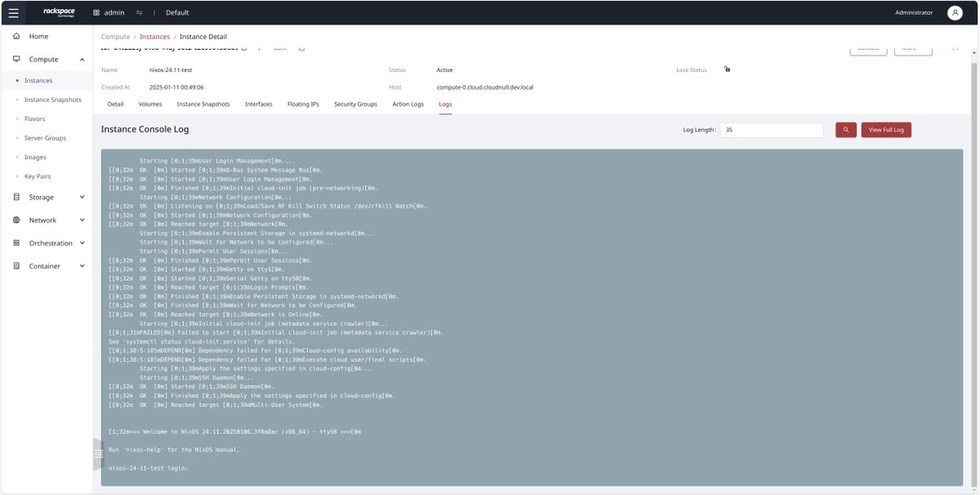
Task: Click the red search button beside Log Length
Action: pyautogui.click(x=845, y=130)
